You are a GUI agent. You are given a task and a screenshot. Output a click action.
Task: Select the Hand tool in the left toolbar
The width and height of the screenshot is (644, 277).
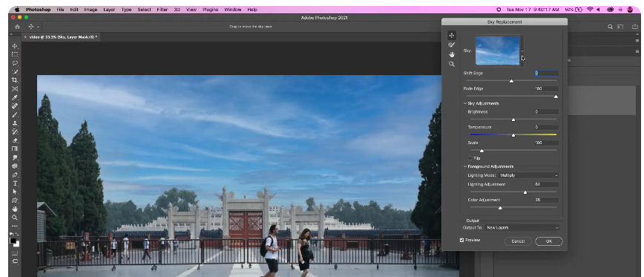tap(15, 209)
